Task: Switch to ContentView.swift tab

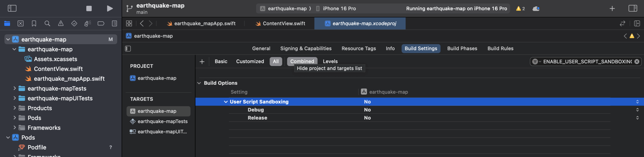Action: (280, 23)
